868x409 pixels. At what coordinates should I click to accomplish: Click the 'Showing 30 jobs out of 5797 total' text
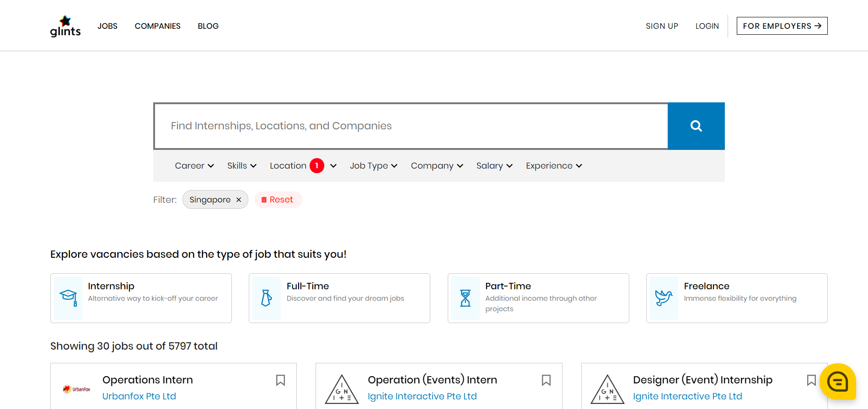pos(134,346)
